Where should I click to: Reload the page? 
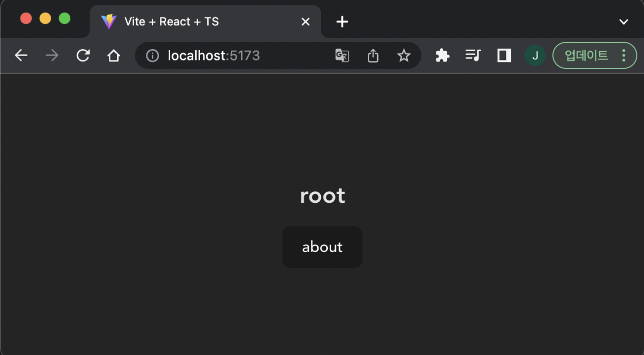(x=83, y=56)
